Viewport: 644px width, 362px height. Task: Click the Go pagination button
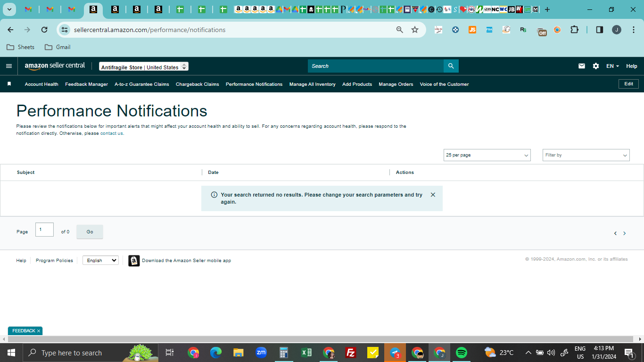point(90,232)
